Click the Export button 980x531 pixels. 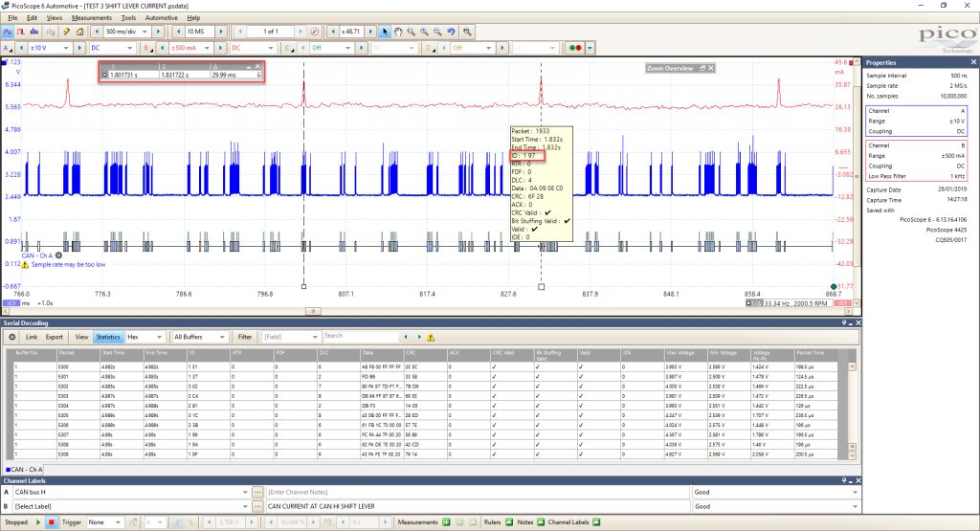(x=55, y=337)
